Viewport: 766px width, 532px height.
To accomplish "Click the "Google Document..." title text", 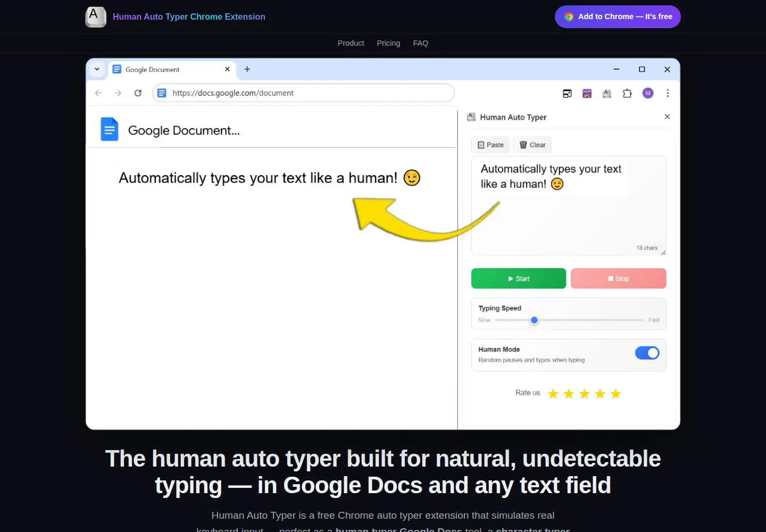I will coord(184,130).
